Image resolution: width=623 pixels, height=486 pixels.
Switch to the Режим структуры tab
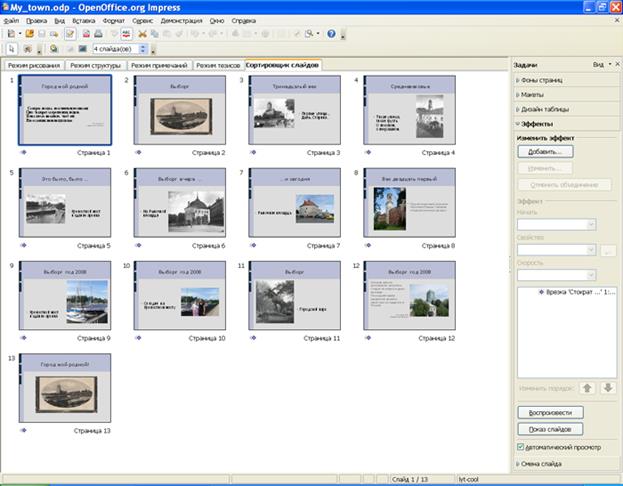coord(96,64)
